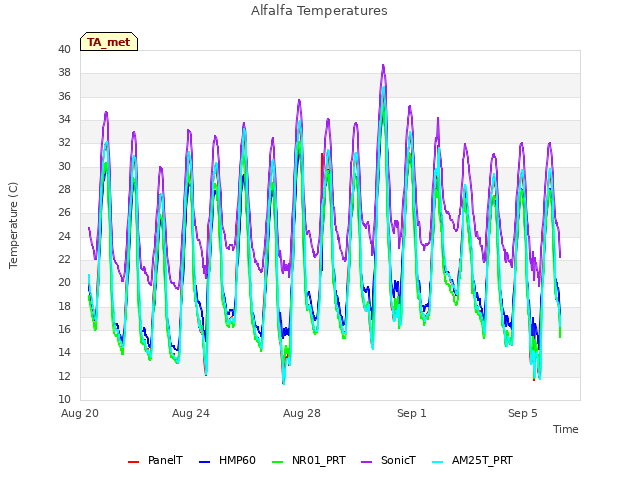Viewport: 640px width, 480px height.
Task: Toggle the PanelT legend entry
Action: click(x=155, y=460)
